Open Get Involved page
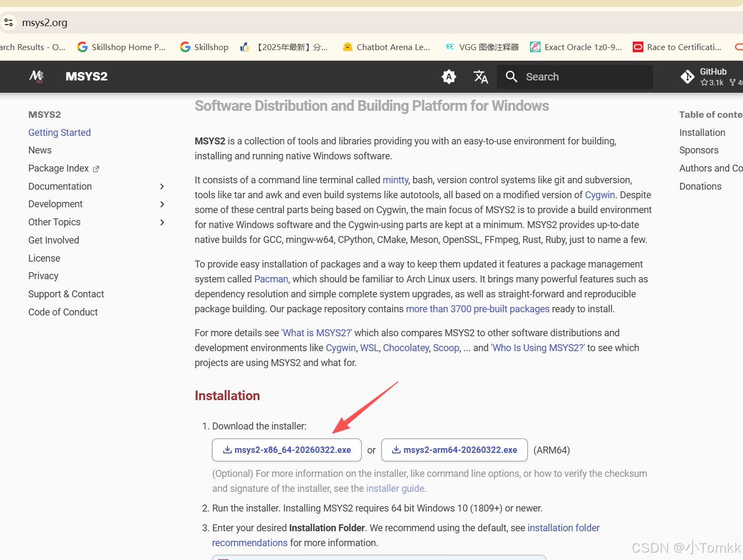Screen dimensions: 743x560 [54, 240]
